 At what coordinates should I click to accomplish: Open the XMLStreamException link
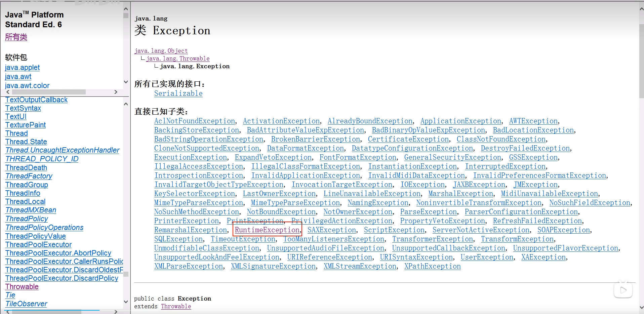click(360, 266)
